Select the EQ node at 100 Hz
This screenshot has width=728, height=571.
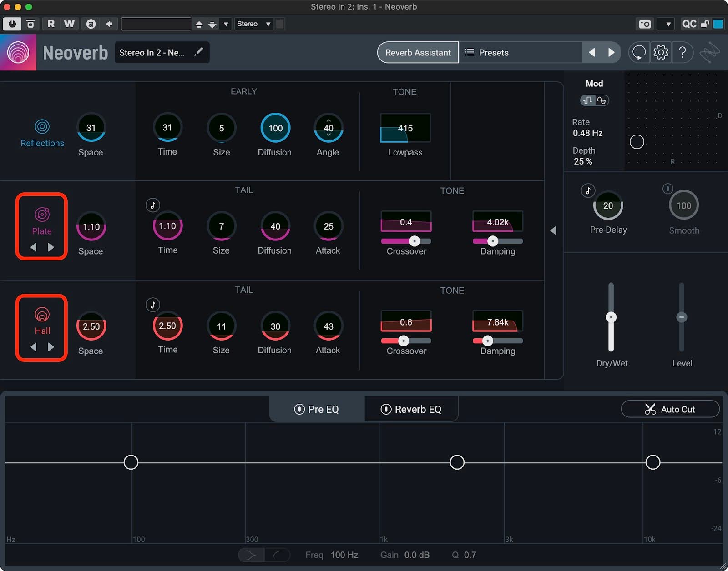(x=131, y=462)
